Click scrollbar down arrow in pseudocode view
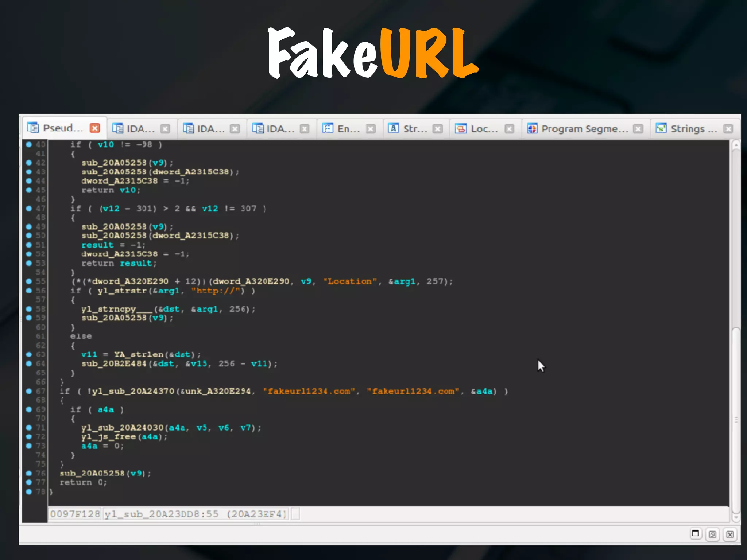The image size is (747, 560). (x=736, y=517)
